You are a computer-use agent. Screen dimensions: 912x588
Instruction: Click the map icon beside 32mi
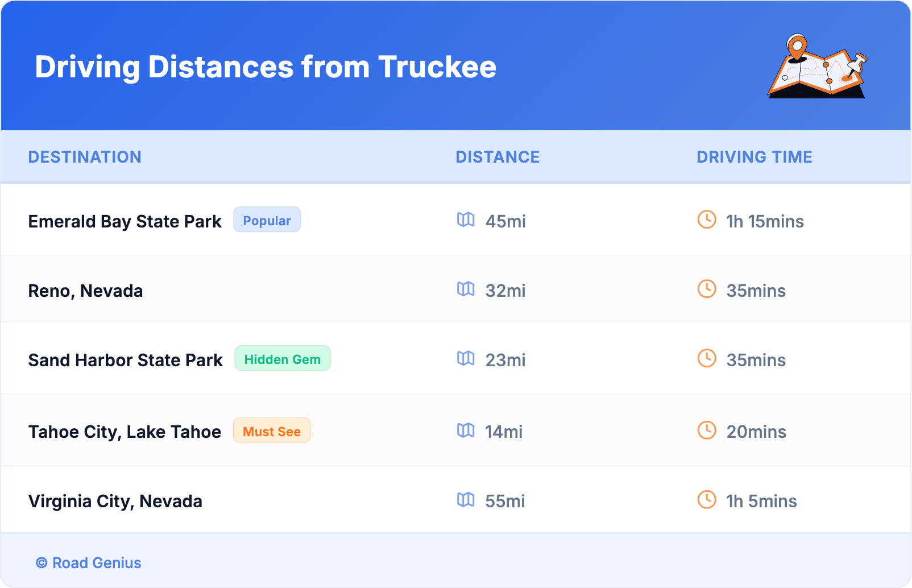coord(466,289)
